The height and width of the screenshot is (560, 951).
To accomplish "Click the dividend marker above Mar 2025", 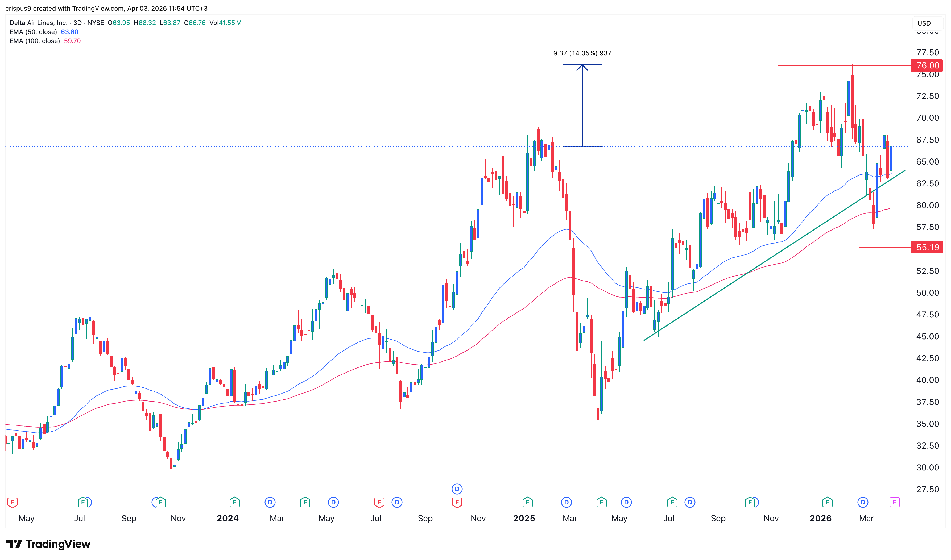I will pos(566,502).
